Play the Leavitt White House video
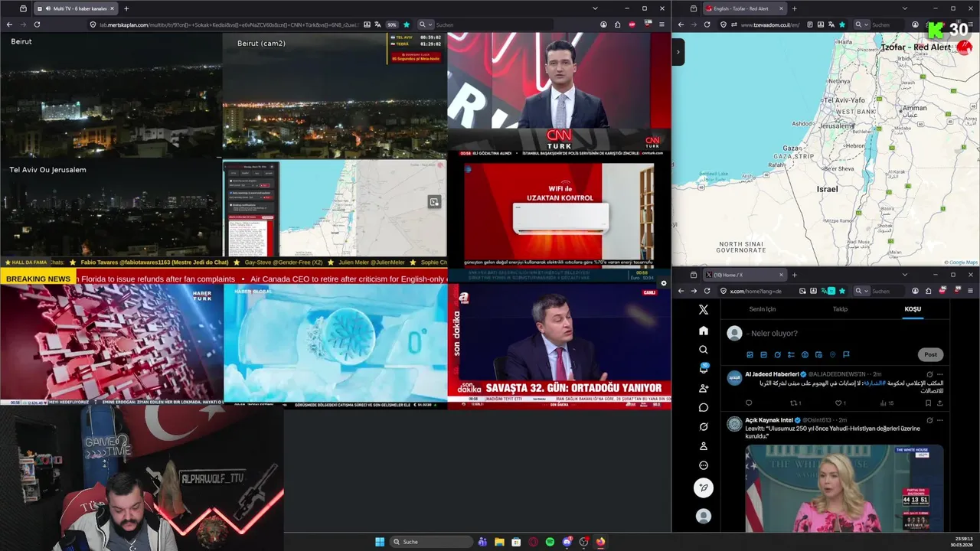 [844, 488]
